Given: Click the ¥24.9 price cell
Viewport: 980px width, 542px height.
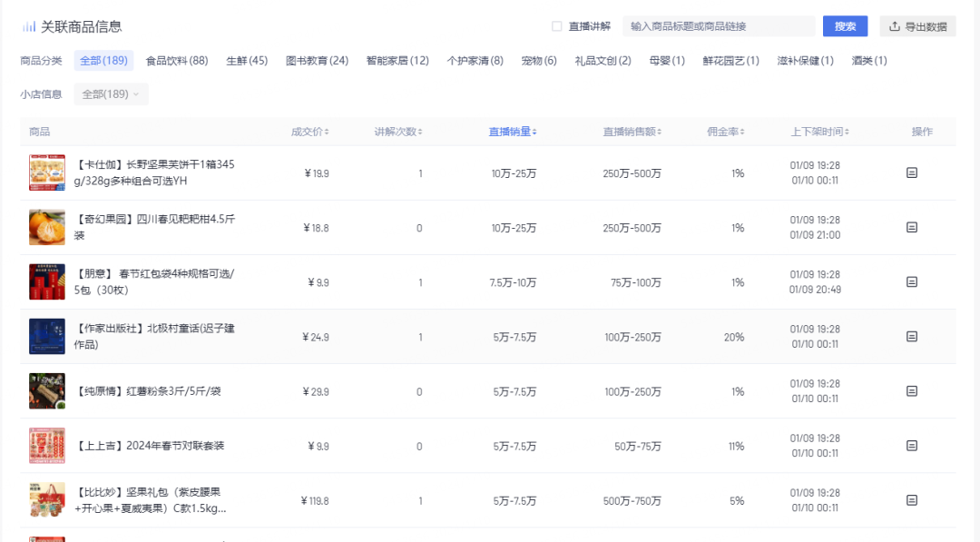Looking at the screenshot, I should [x=316, y=337].
